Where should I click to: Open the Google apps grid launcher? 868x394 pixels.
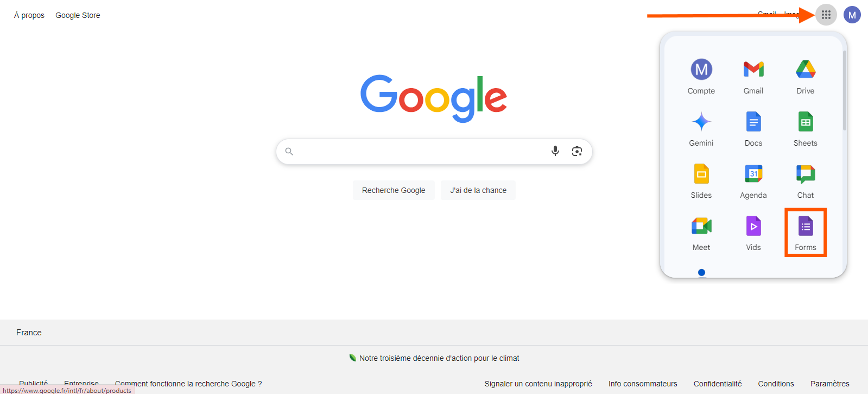tap(826, 15)
